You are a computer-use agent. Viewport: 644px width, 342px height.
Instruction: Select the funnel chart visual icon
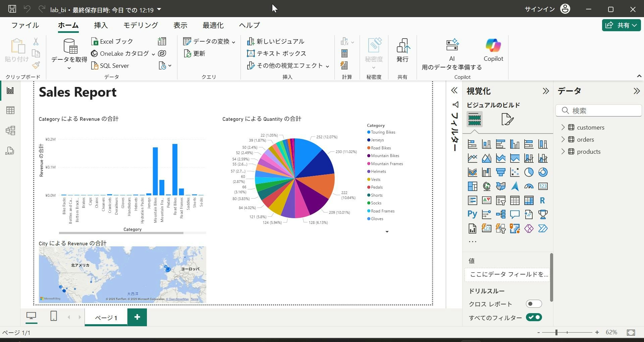click(500, 172)
